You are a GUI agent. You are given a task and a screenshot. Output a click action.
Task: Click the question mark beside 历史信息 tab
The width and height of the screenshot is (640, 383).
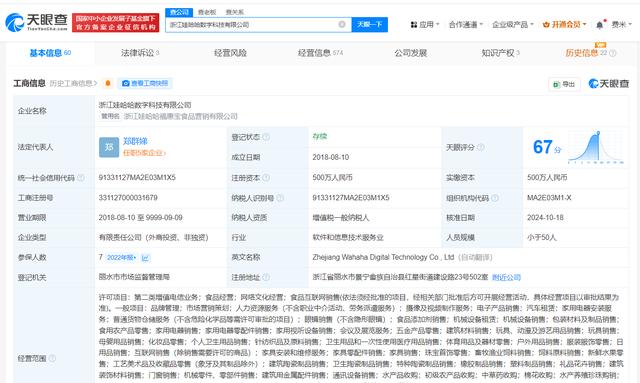coord(613,53)
